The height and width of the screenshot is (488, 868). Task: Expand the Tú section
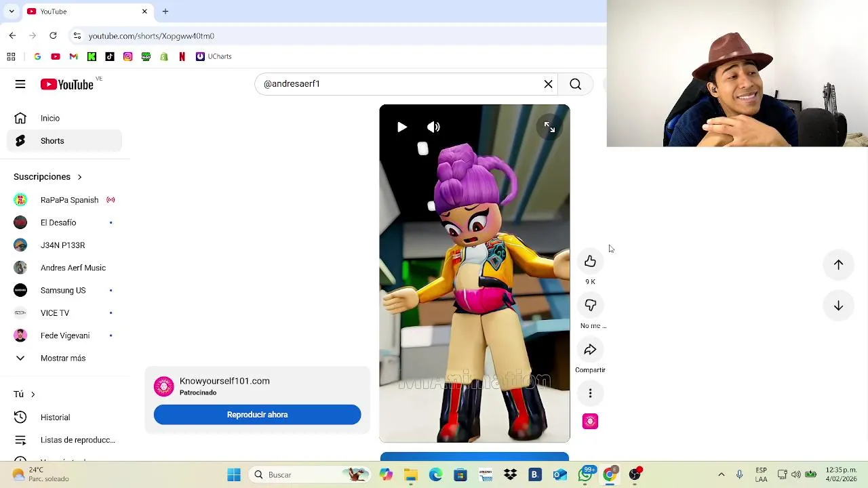point(24,394)
